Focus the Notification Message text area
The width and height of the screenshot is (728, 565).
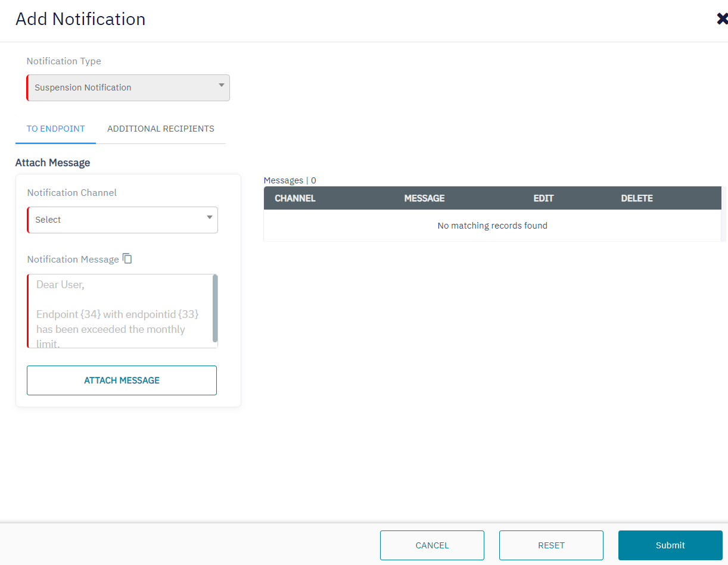(119, 311)
